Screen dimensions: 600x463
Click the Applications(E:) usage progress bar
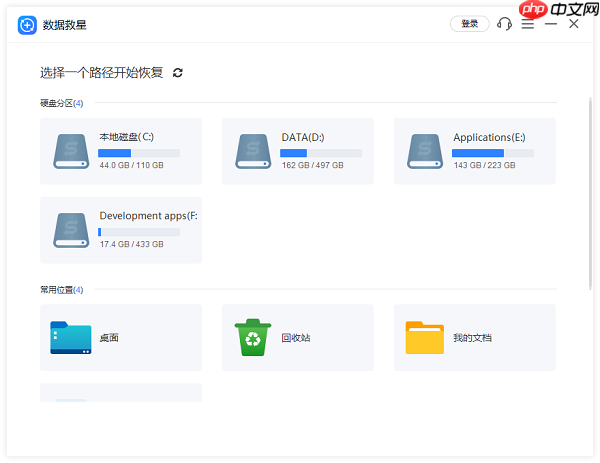(x=492, y=153)
